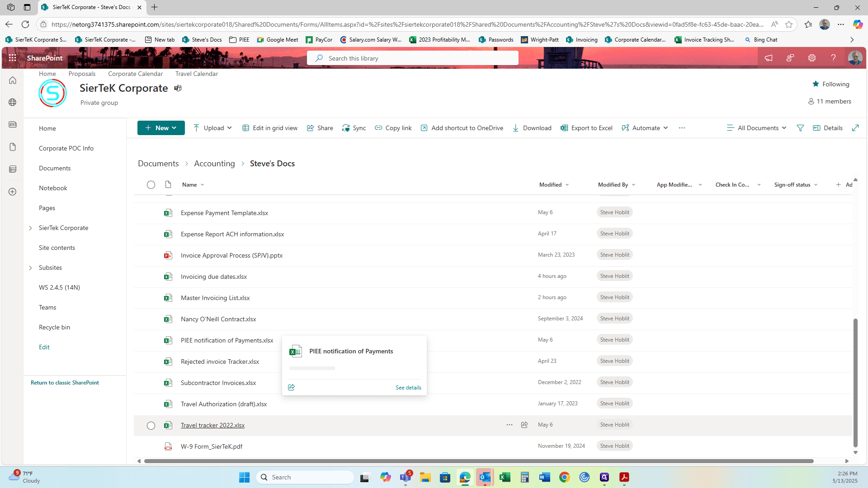Open Master Invoicing List.xlsx file
The width and height of the screenshot is (868, 488).
tap(215, 298)
